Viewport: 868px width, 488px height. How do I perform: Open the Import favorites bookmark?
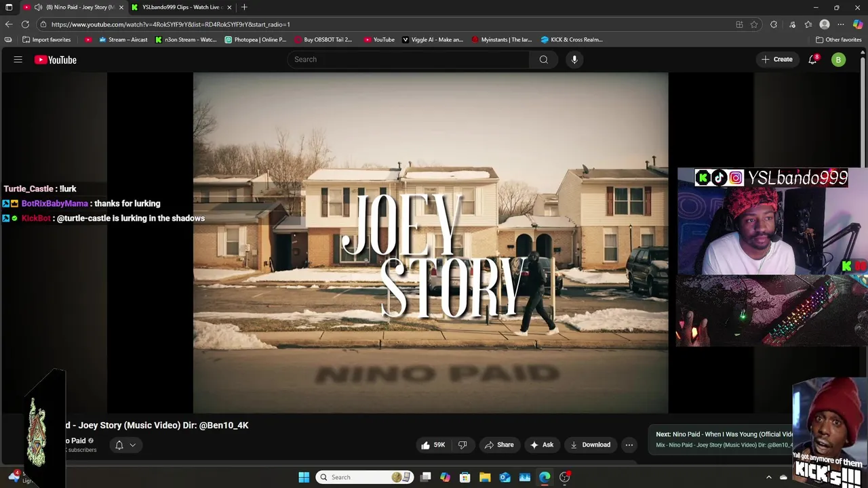point(47,39)
